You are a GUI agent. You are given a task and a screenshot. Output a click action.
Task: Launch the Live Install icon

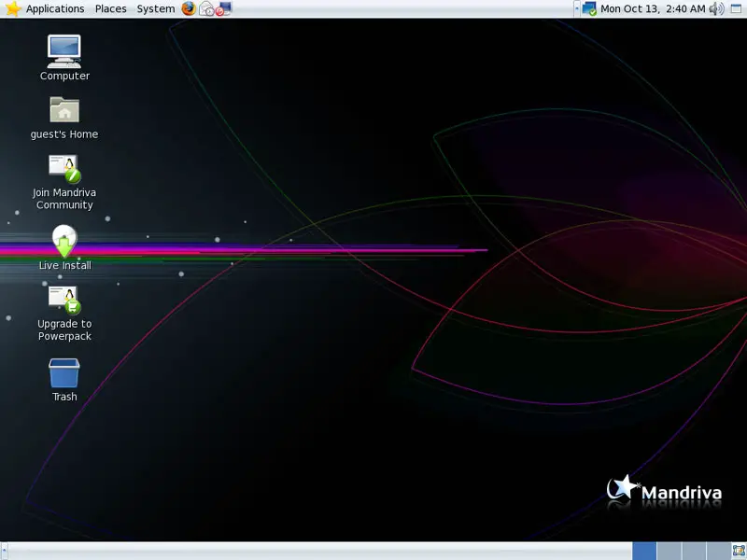(64, 247)
